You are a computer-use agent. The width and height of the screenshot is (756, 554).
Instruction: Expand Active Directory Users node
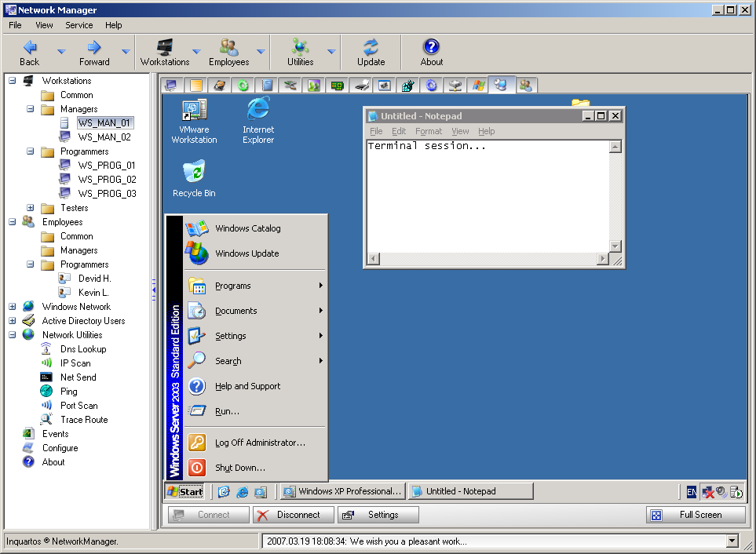[x=13, y=320]
